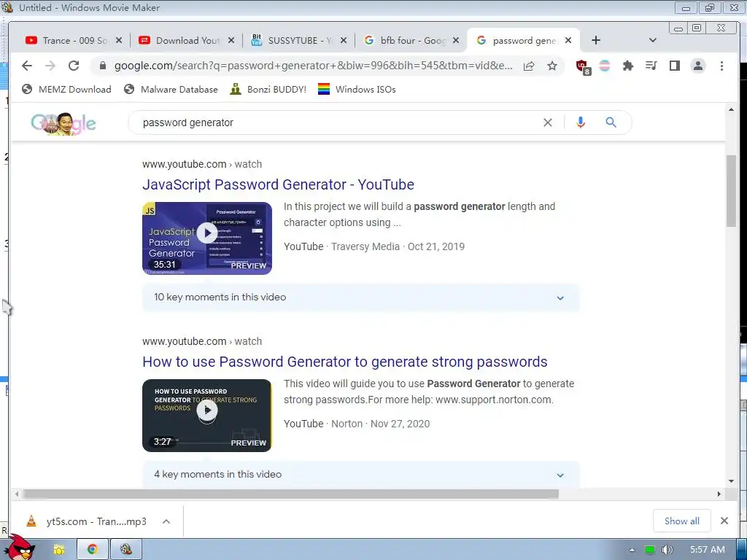Open options for downloaded mp3 chevron
The height and width of the screenshot is (560, 747).
click(x=166, y=521)
